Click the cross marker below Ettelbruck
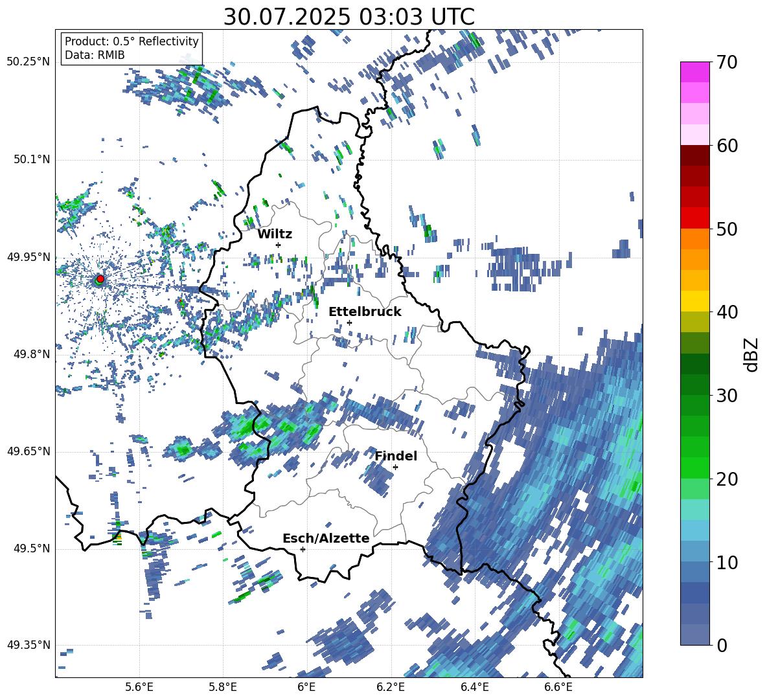Image resolution: width=767 pixels, height=700 pixels. pos(349,322)
